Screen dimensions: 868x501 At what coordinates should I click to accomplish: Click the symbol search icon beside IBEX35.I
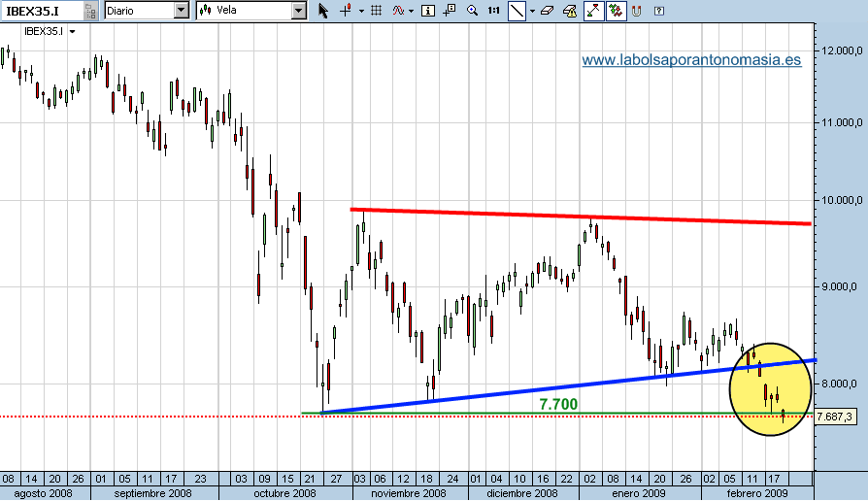coord(89,11)
